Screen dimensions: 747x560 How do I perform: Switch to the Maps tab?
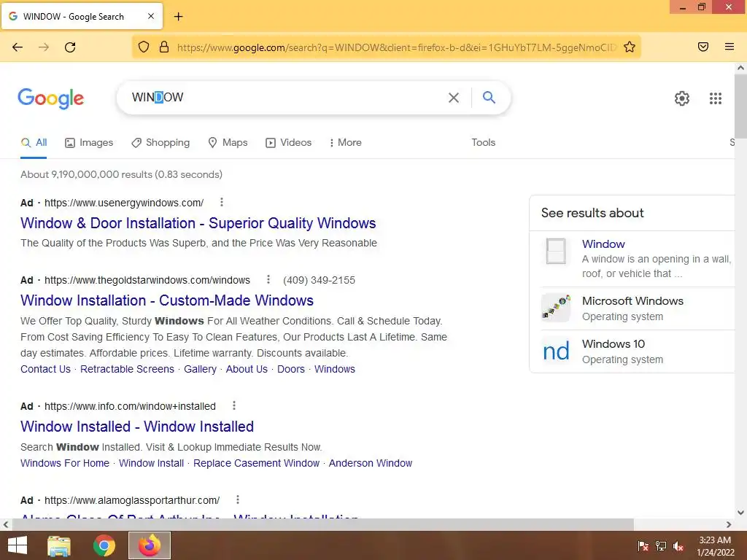tap(228, 142)
